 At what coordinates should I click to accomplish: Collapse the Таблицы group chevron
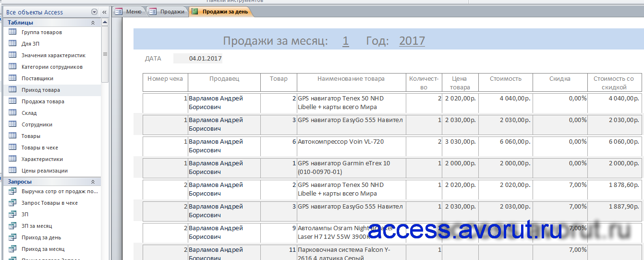[x=93, y=23]
